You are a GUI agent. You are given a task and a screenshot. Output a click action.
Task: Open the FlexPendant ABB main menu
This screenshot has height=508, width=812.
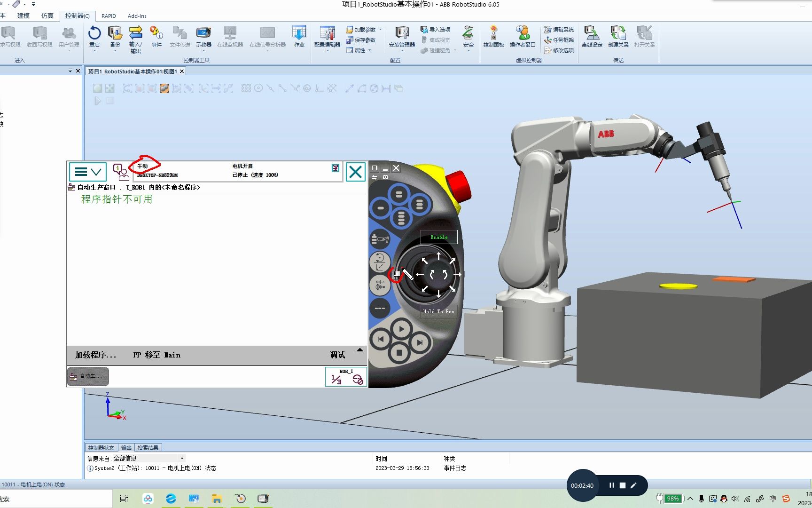pos(88,172)
